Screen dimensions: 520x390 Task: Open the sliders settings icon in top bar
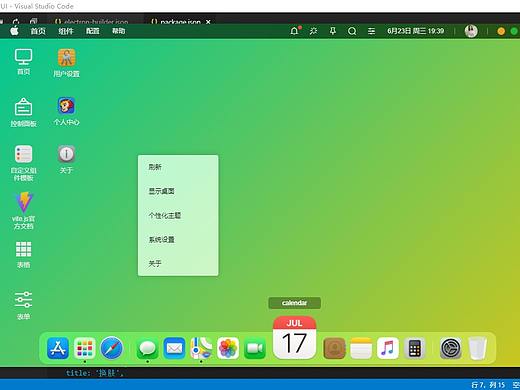tap(371, 31)
